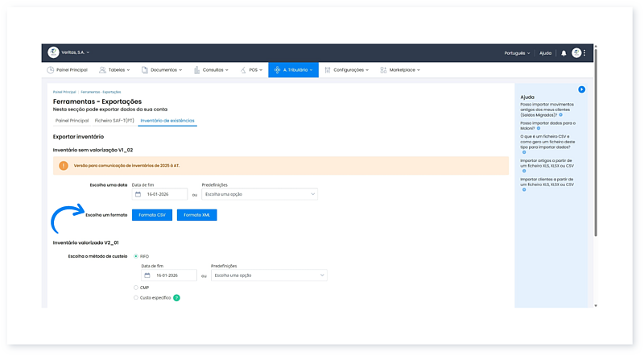Click the Formato XML button
This screenshot has width=644, height=356.
pyautogui.click(x=197, y=215)
